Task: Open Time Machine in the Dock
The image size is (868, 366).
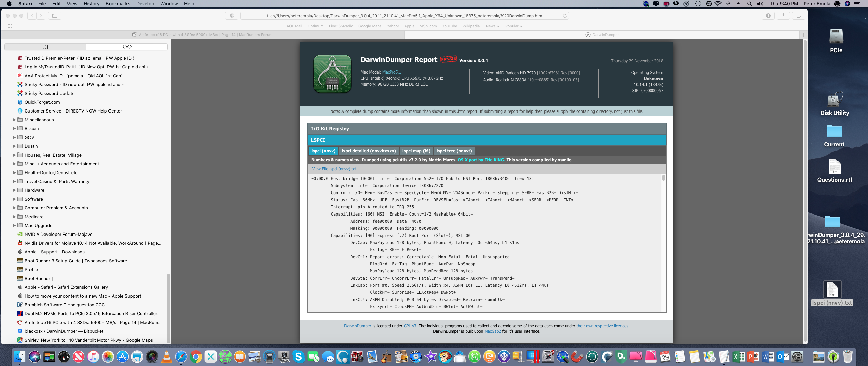Action: click(x=592, y=357)
